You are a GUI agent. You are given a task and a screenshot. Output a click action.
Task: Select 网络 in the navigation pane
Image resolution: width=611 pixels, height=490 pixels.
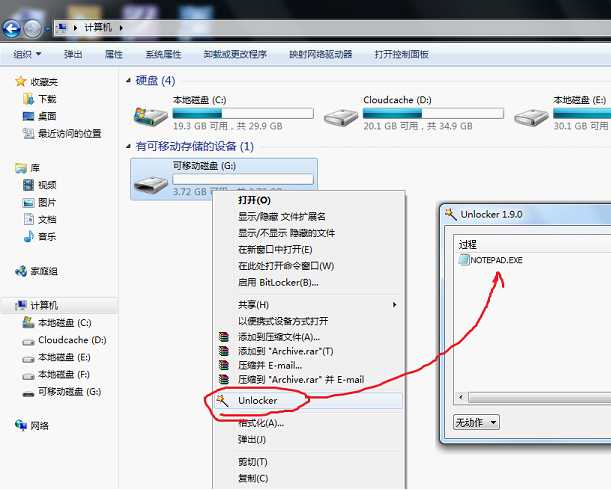[31, 426]
